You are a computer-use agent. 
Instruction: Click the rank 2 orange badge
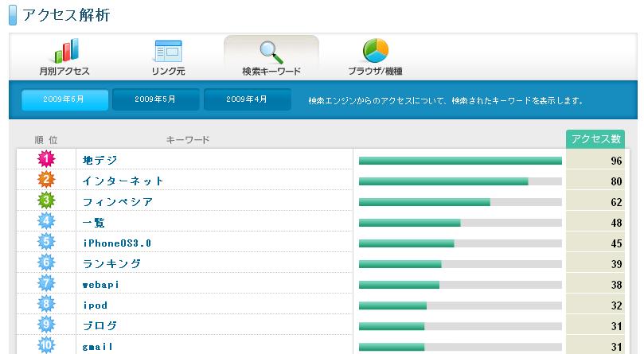pos(47,181)
